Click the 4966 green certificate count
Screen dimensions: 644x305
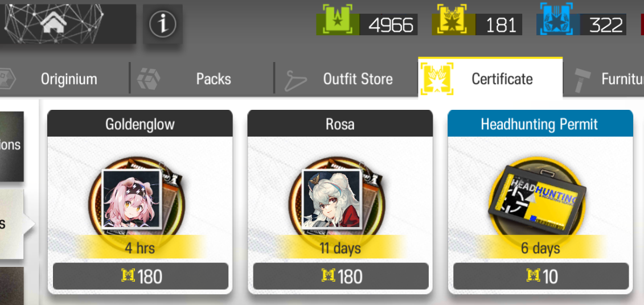click(391, 26)
